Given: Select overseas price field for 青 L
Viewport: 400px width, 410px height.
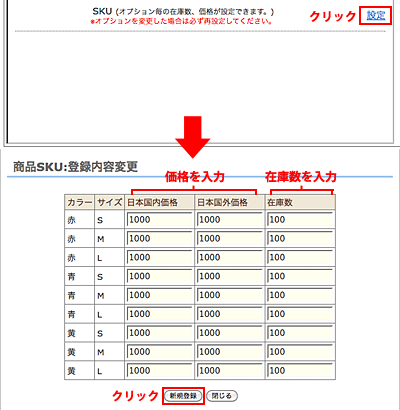Looking at the screenshot, I should click(230, 314).
